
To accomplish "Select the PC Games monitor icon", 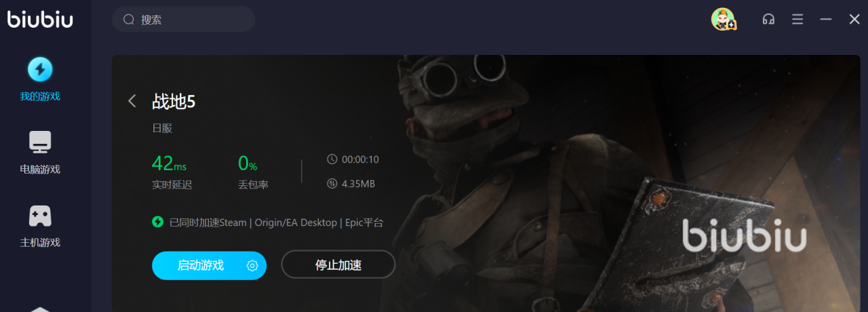I will point(40,142).
